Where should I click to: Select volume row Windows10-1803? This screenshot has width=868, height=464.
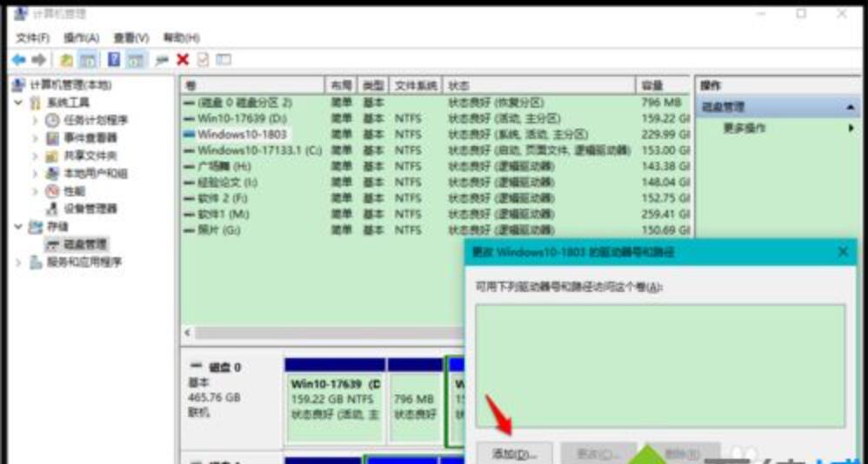click(x=436, y=135)
